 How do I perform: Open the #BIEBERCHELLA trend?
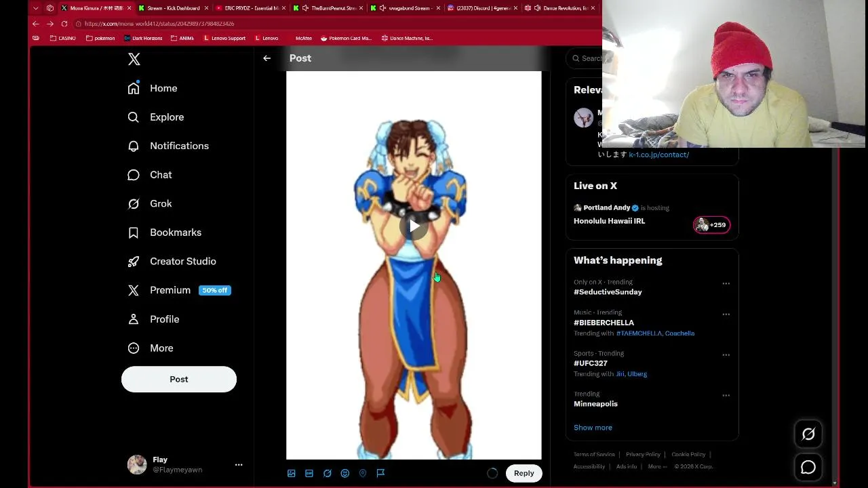point(604,323)
